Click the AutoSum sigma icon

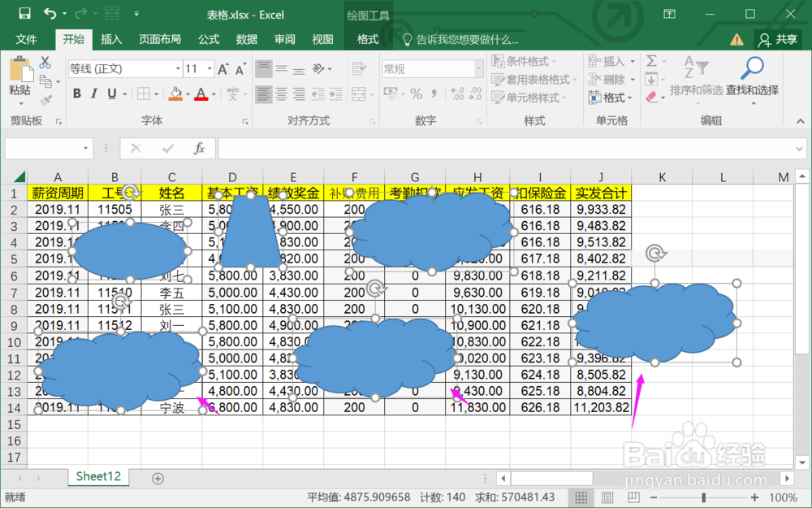coord(651,61)
